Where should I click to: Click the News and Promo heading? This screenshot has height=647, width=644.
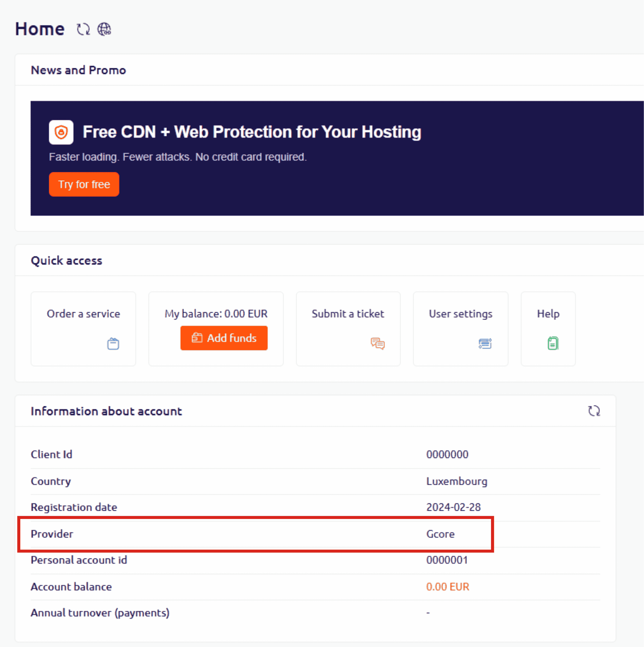point(78,70)
